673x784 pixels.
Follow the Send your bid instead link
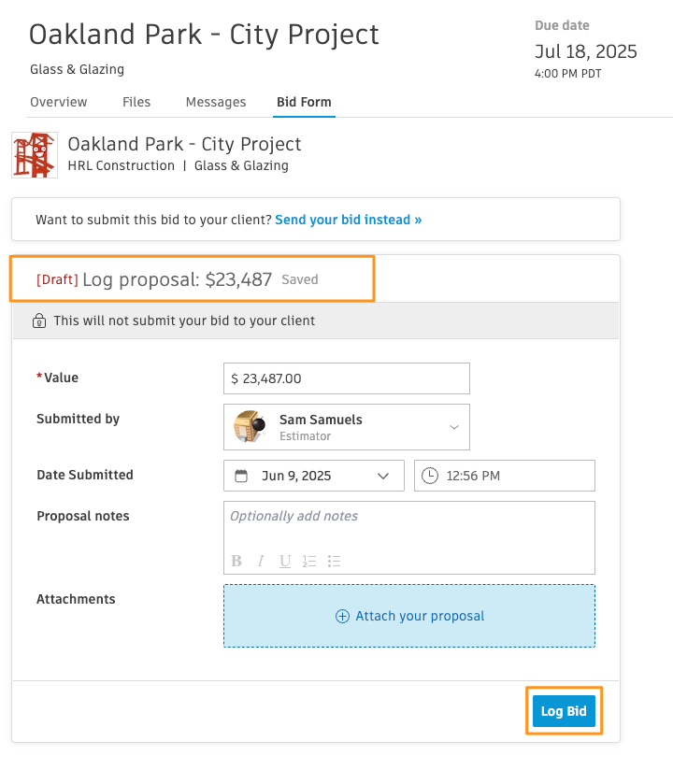tap(349, 220)
